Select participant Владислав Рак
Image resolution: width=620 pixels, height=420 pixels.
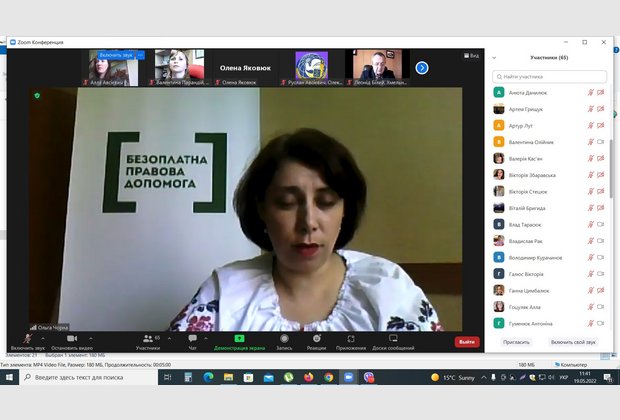coord(549,241)
